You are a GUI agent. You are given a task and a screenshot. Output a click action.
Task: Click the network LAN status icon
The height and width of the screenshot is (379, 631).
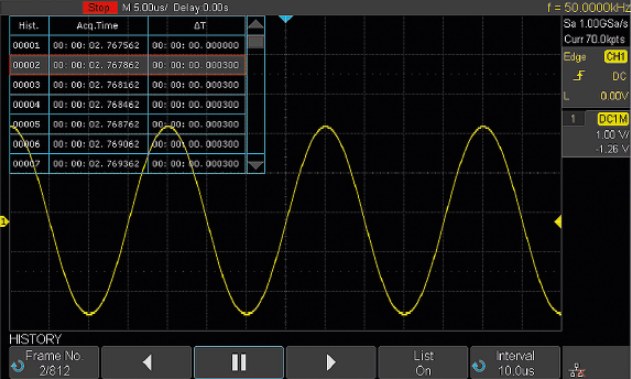click(x=577, y=371)
